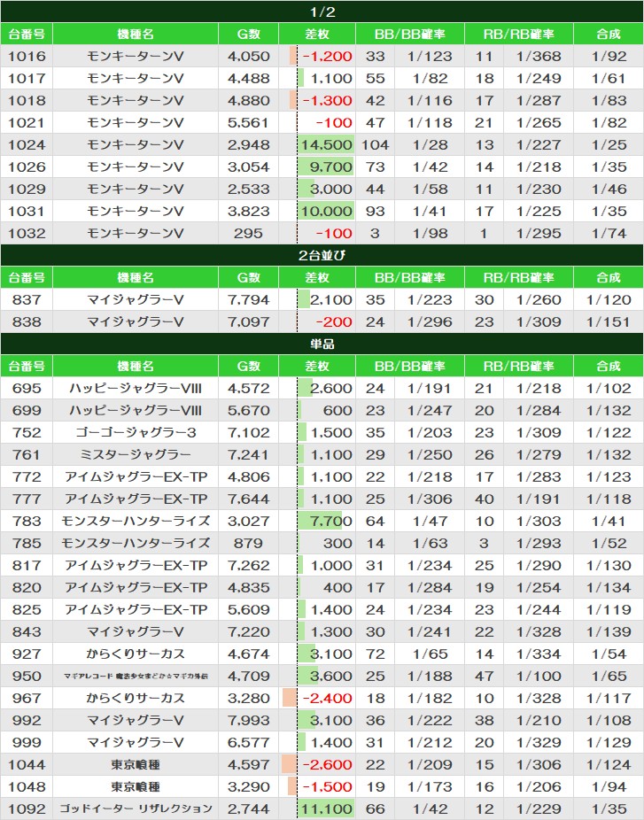The height and width of the screenshot is (820, 644).
Task: Click マイジャグラーV name in row 837
Action: [x=136, y=299]
